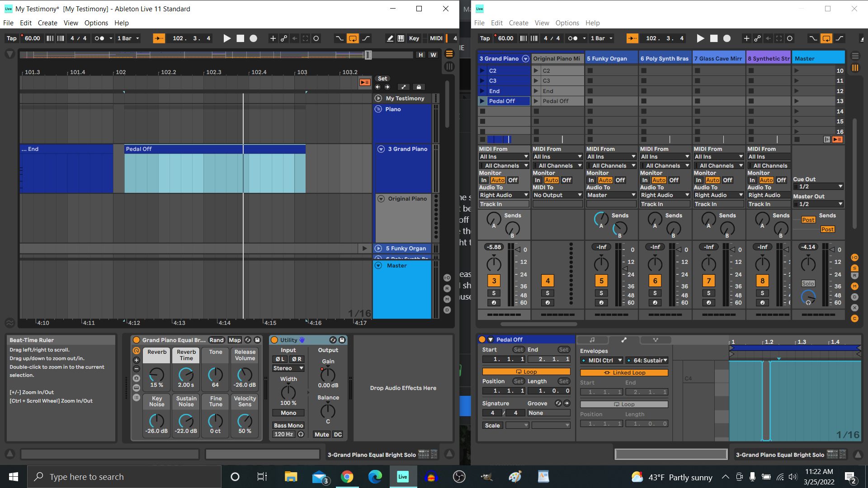This screenshot has height=488, width=868.
Task: Open 64: Sustain control chooser dropdown
Action: [x=647, y=361]
